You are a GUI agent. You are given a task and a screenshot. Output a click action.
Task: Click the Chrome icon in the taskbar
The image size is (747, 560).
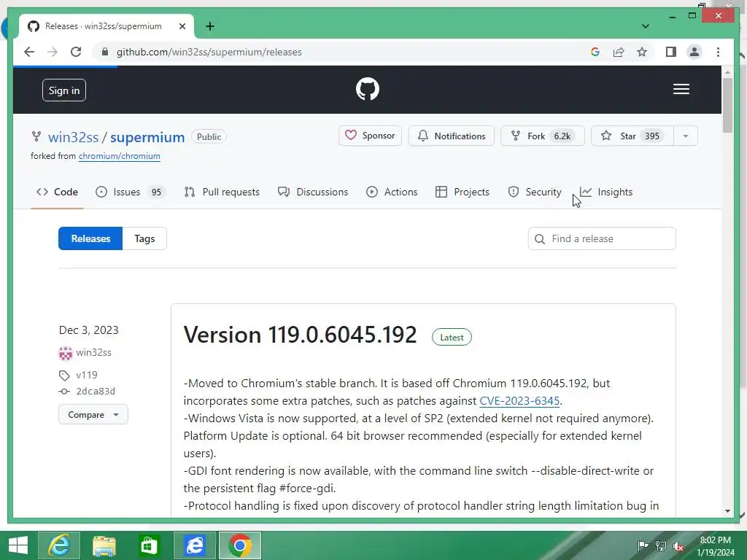click(x=239, y=545)
